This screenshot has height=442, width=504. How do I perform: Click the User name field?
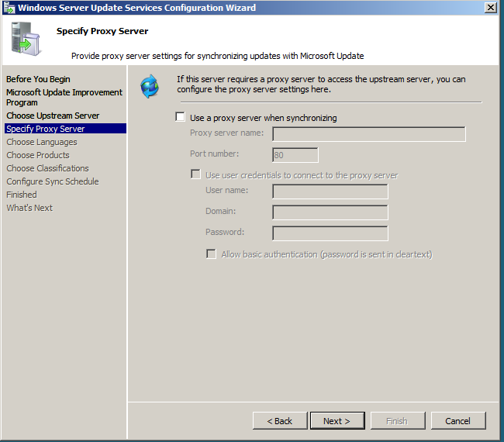(330, 192)
